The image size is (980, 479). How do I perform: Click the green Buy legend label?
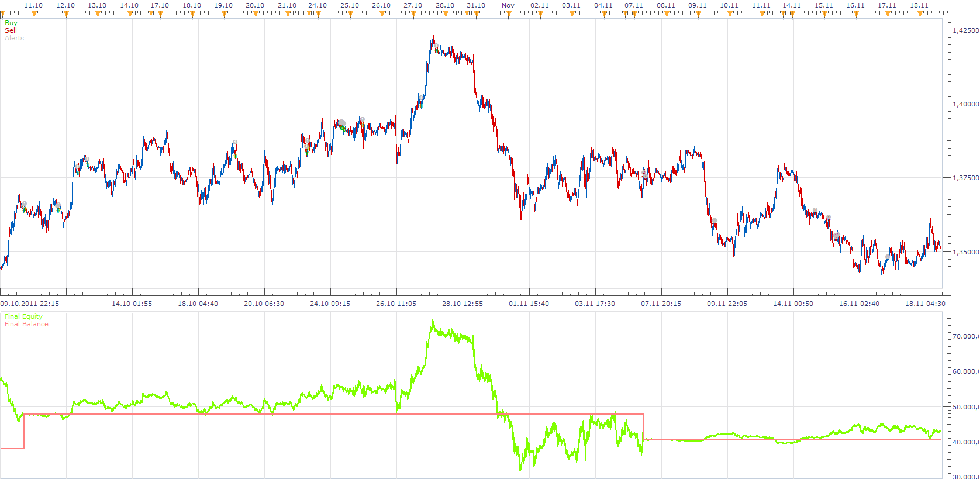(x=11, y=23)
